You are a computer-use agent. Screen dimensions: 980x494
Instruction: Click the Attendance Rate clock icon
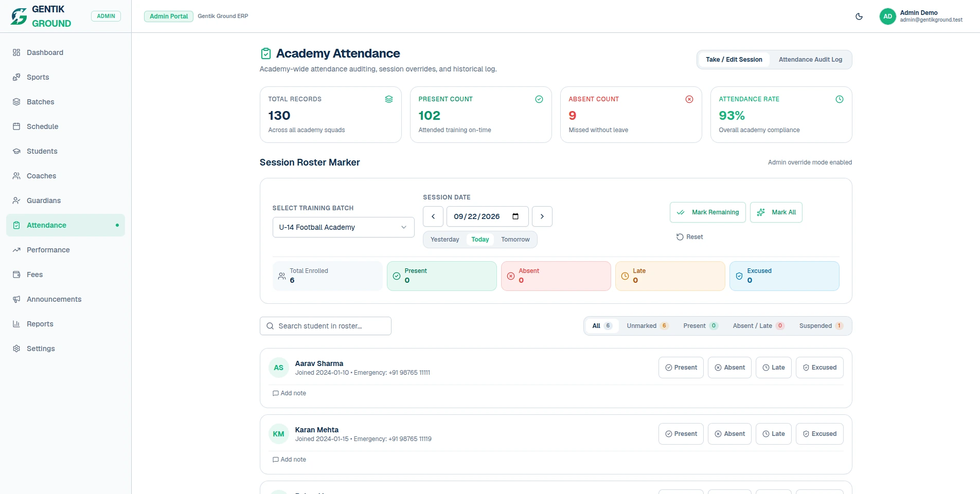pyautogui.click(x=840, y=99)
